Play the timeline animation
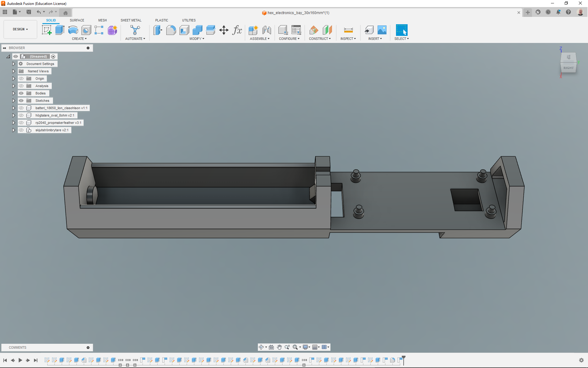This screenshot has width=588, height=368. (20, 360)
